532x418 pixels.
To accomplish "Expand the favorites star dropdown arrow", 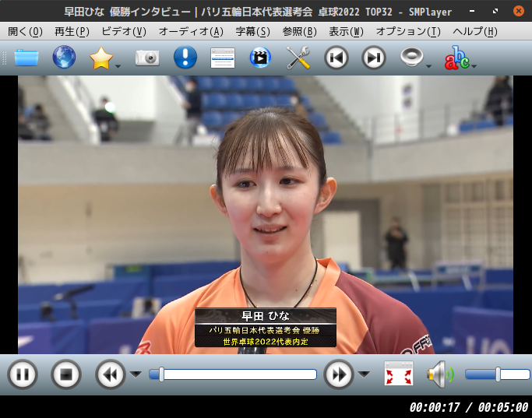I will [x=118, y=66].
